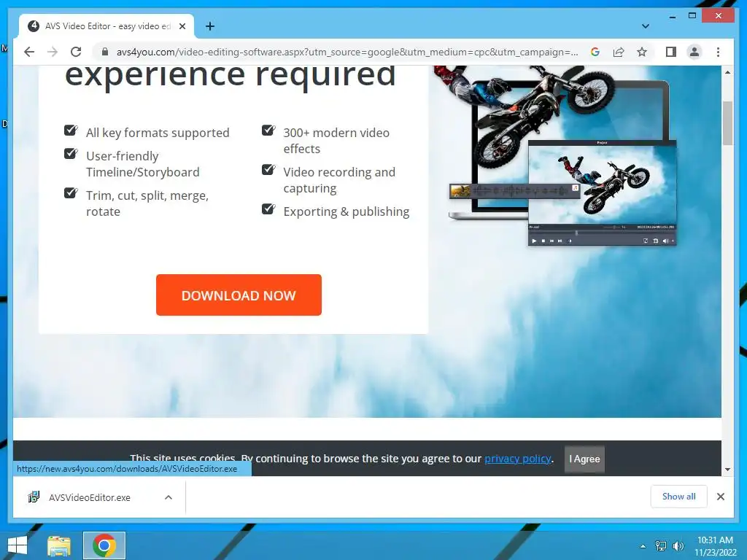Click '300+ modern video effects' checkmark
Viewport: 747px width, 560px height.
pyautogui.click(x=268, y=130)
